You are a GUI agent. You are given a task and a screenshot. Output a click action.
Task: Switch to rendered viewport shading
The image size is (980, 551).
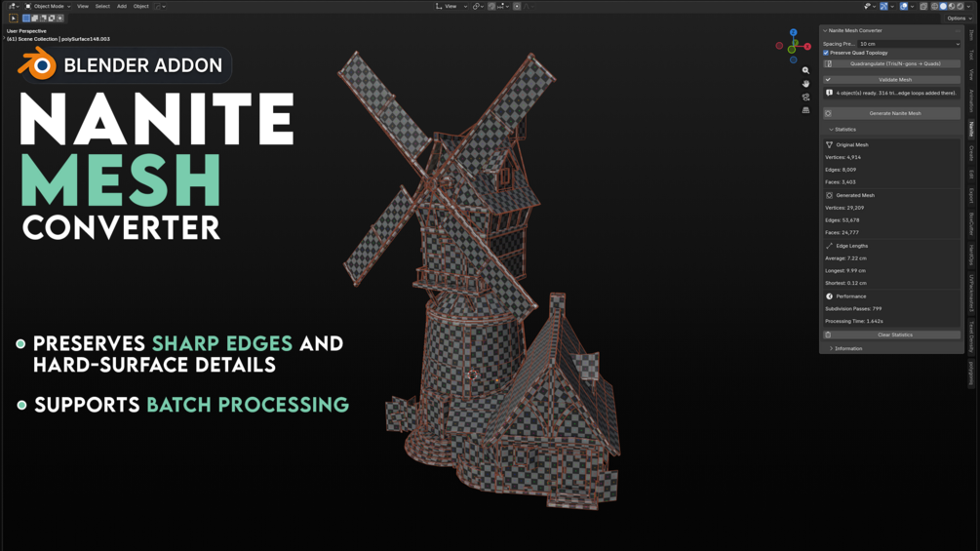[x=960, y=6]
